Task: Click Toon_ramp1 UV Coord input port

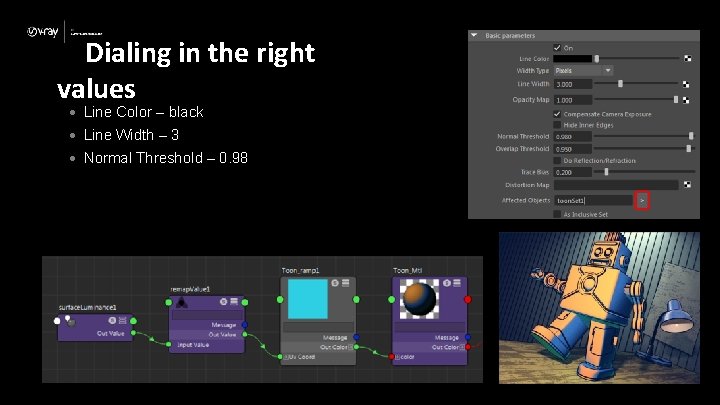Action: coord(280,357)
